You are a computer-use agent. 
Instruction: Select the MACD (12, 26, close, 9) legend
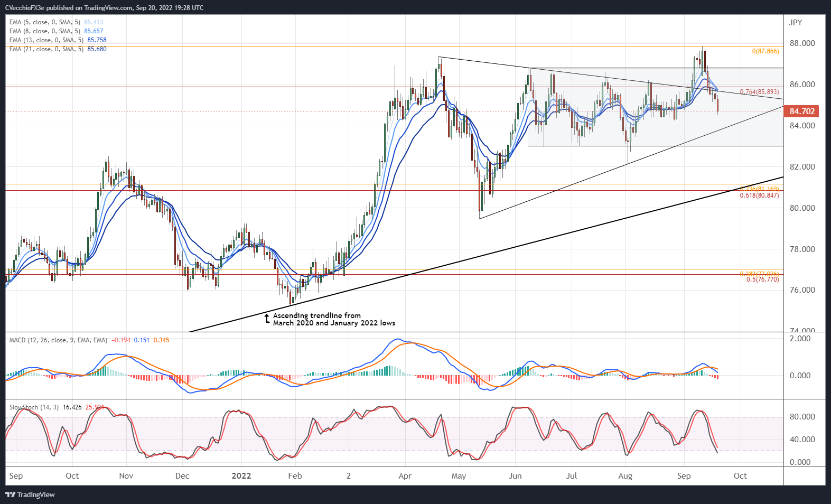pos(58,340)
